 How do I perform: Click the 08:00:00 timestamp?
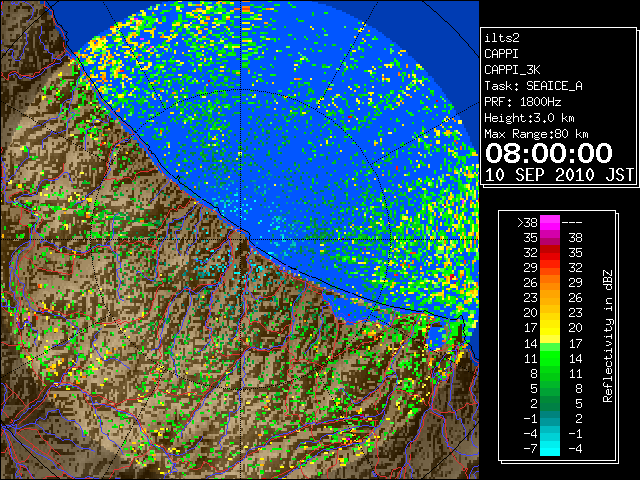pos(549,153)
